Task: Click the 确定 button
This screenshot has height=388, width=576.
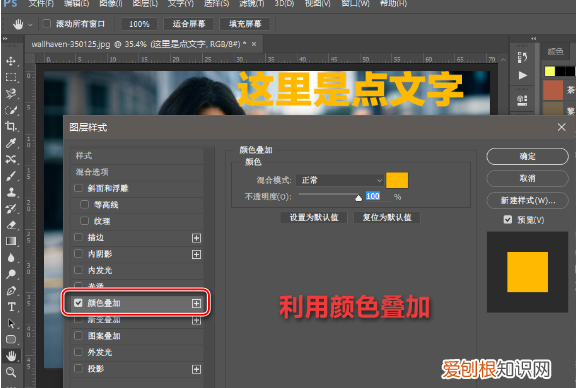Action: coord(528,157)
